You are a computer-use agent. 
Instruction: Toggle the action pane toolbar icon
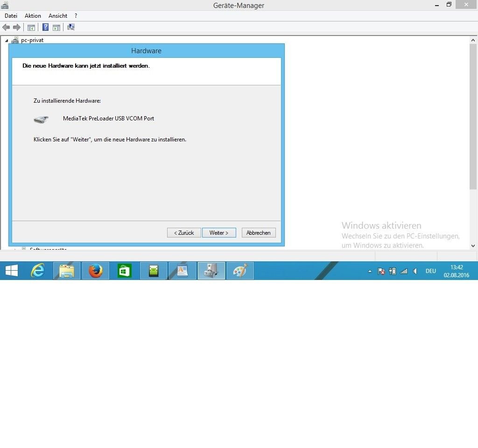(x=56, y=28)
